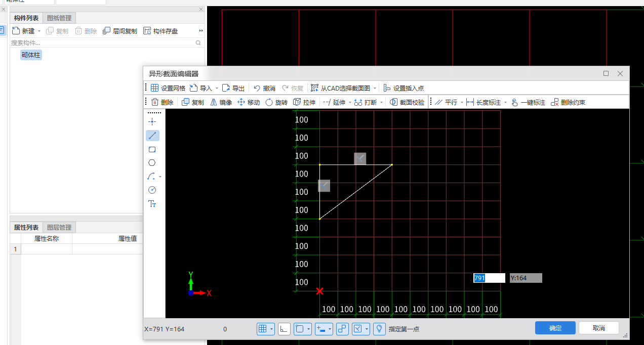
Task: Click the 恢复 redo button
Action: click(x=293, y=88)
